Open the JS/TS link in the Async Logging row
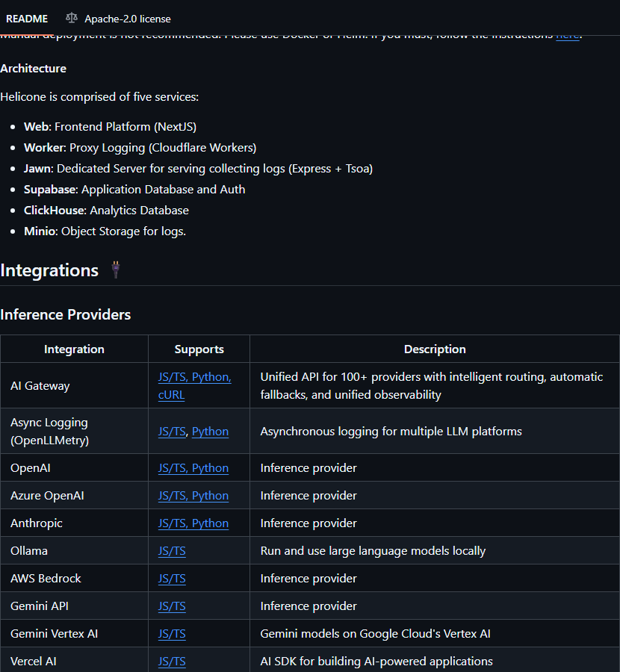Screen dimensions: 620x672 point(172,431)
